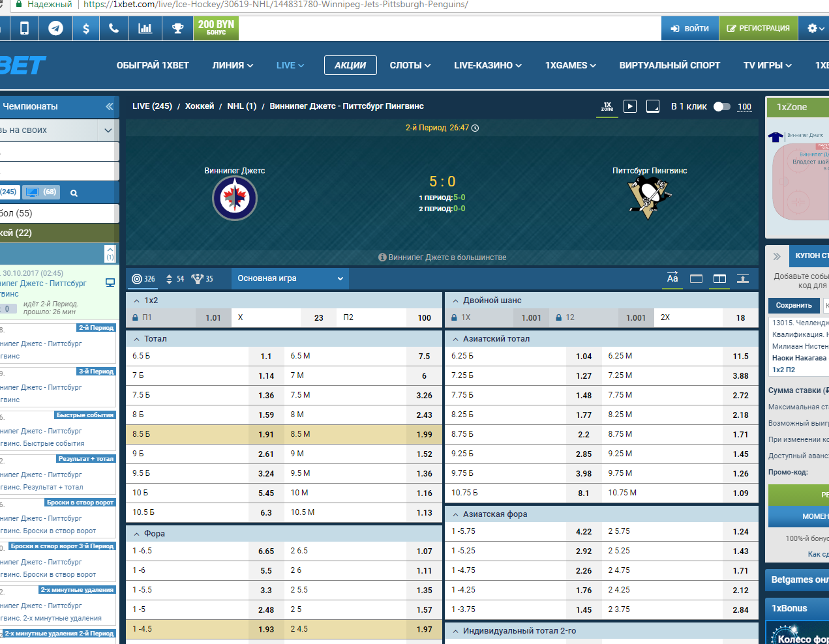Click the РЕГИСТРАЦИЯ button
This screenshot has width=829, height=644.
tap(759, 28)
